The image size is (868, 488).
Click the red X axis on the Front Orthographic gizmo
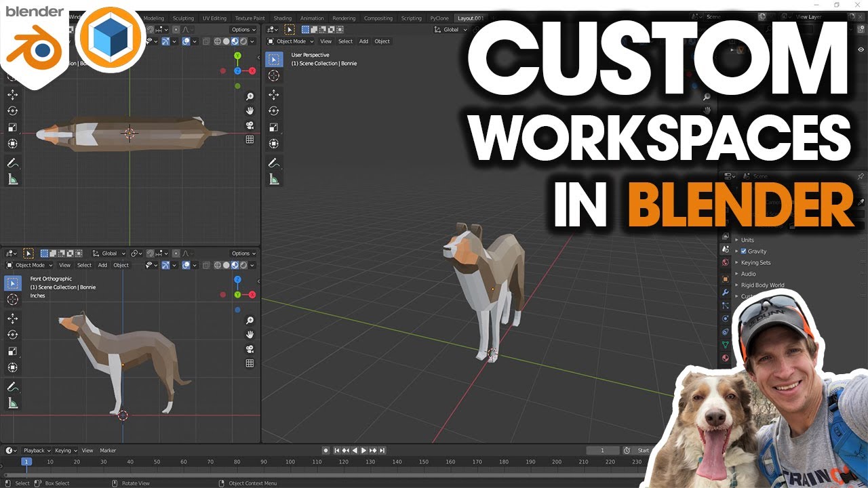(252, 294)
